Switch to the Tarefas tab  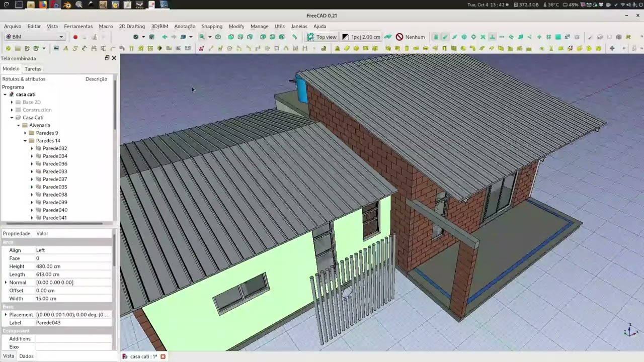pyautogui.click(x=33, y=69)
